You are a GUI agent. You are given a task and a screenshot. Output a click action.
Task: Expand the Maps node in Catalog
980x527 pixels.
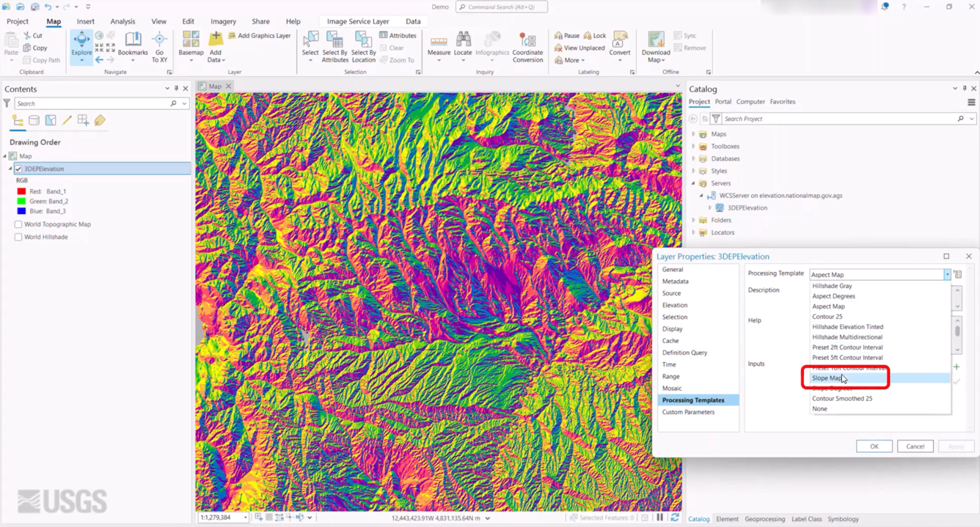coord(693,134)
